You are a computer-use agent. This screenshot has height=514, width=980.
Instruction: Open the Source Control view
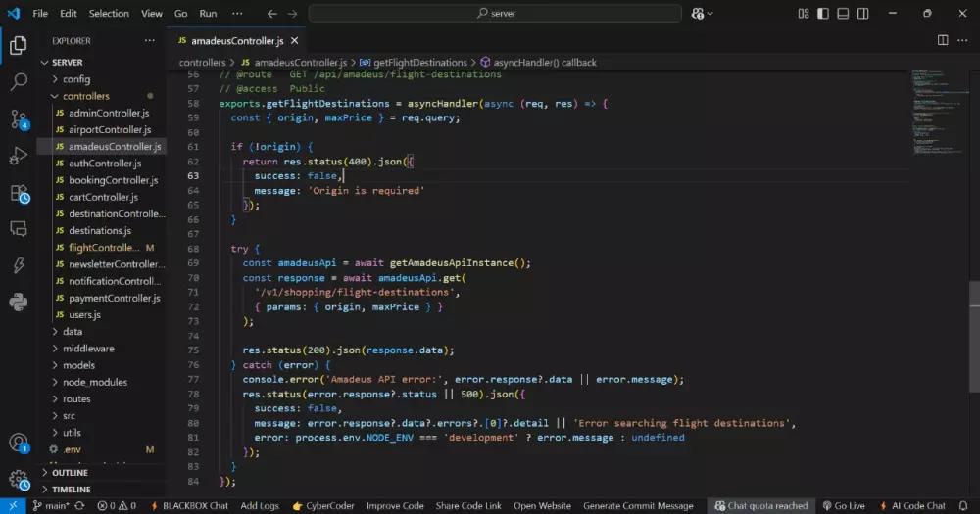tap(18, 119)
